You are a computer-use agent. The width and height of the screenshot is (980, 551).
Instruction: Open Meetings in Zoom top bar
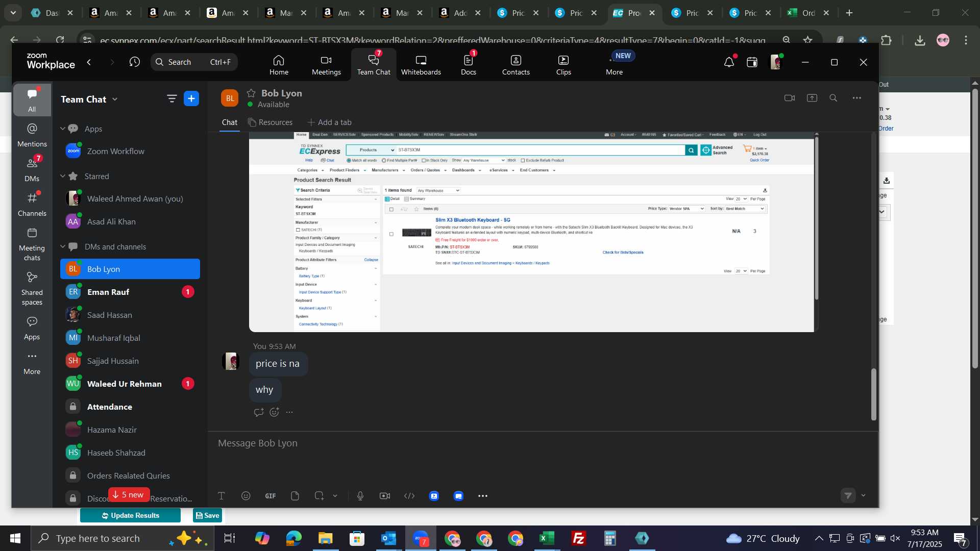[x=326, y=65]
